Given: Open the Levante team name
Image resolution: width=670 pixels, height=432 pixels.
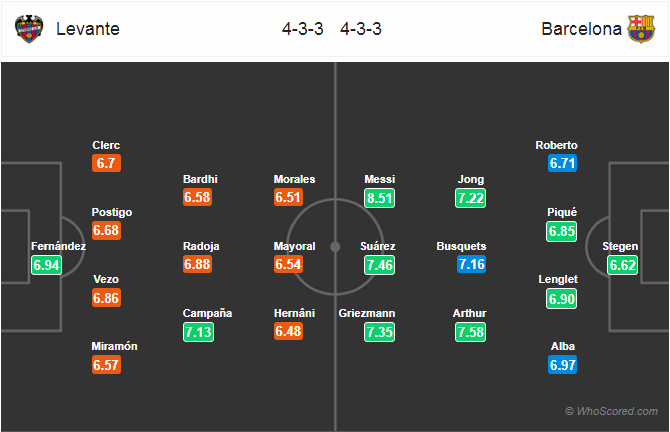Looking at the screenshot, I should coord(88,29).
